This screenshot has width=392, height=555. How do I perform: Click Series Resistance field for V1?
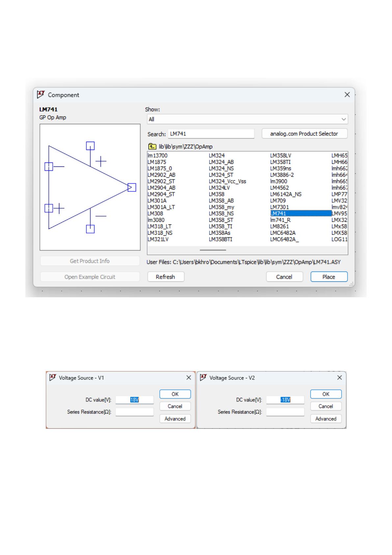pos(134,412)
